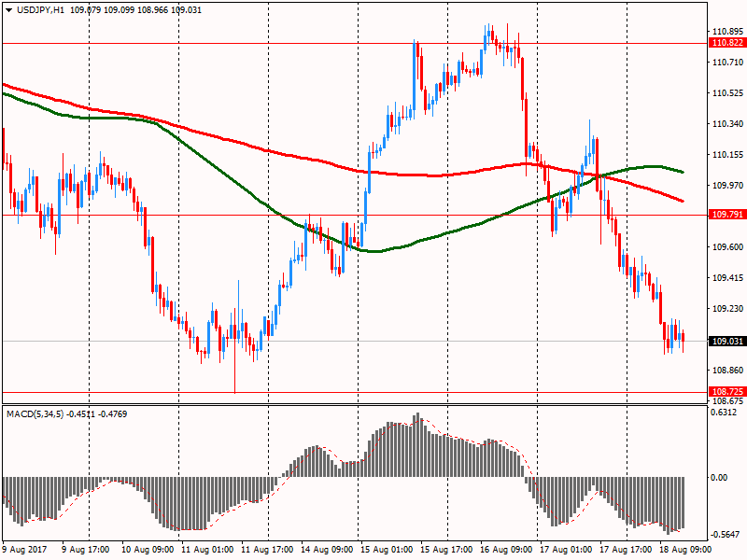Select the 110.822 red price level label
Image resolution: width=747 pixels, height=560 pixels.
click(727, 43)
